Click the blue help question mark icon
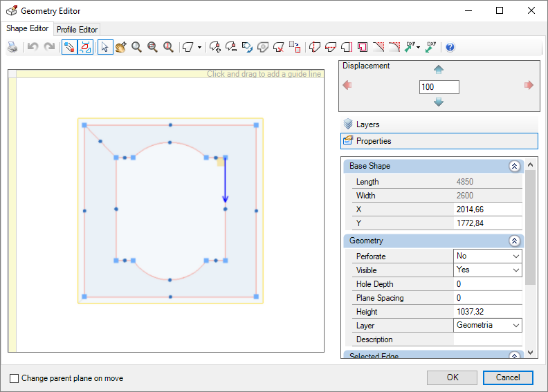Screen dimensions: 548x392 point(450,47)
